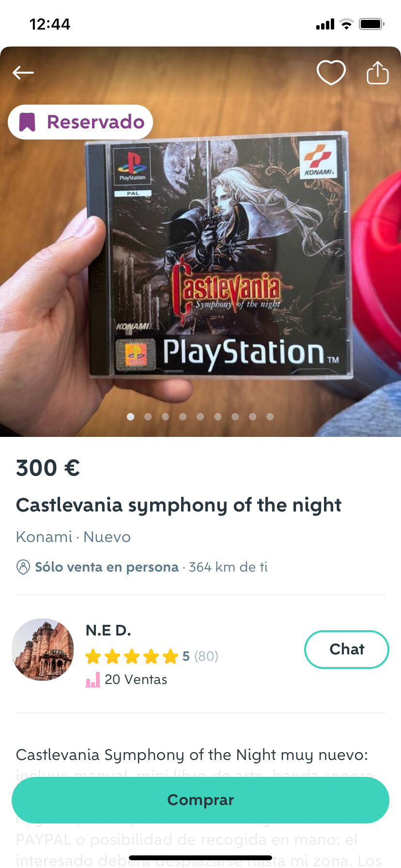The image size is (401, 868).
Task: Tap seller name N.E D.
Action: [x=108, y=630]
